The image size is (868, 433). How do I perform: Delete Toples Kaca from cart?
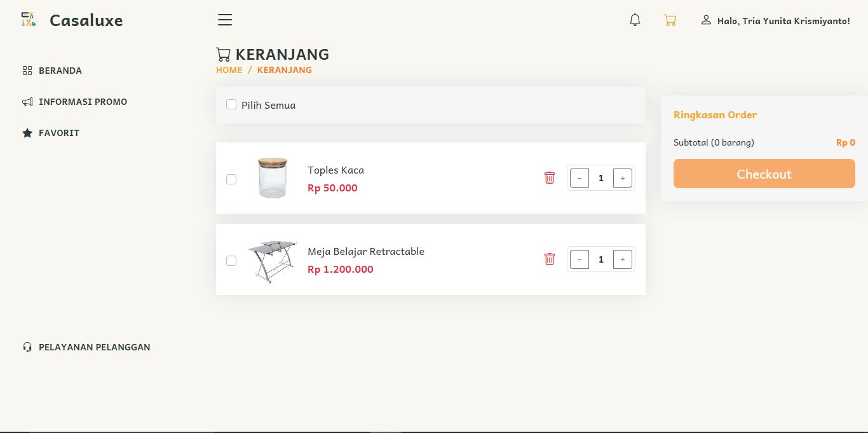(550, 178)
